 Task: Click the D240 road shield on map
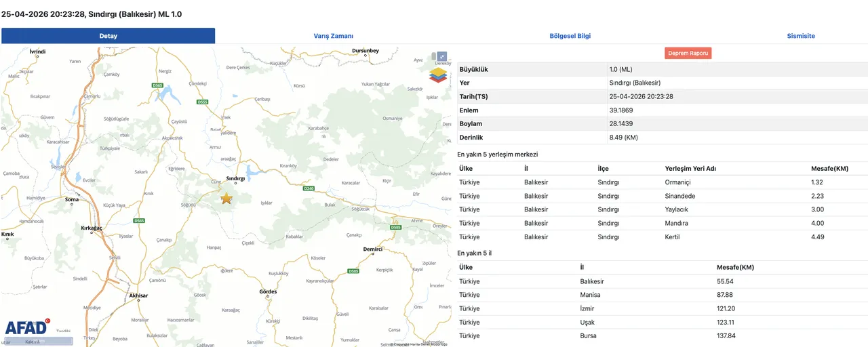pos(309,188)
